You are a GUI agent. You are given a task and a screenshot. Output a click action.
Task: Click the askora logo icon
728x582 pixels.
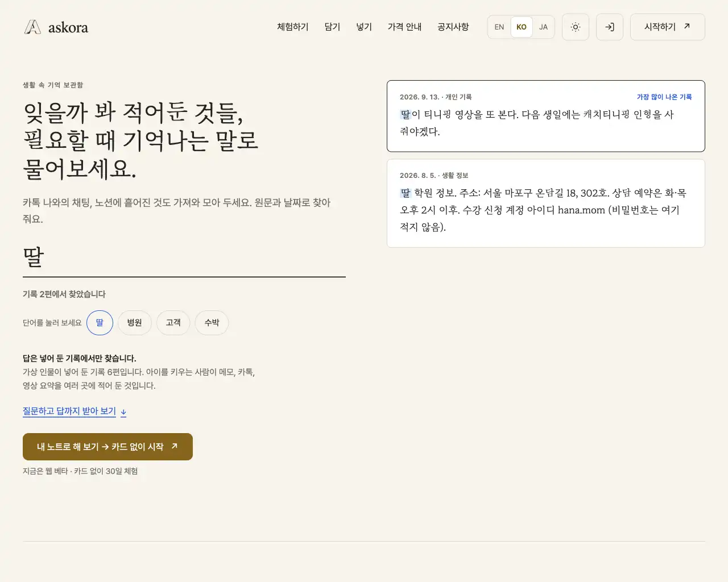(x=33, y=27)
